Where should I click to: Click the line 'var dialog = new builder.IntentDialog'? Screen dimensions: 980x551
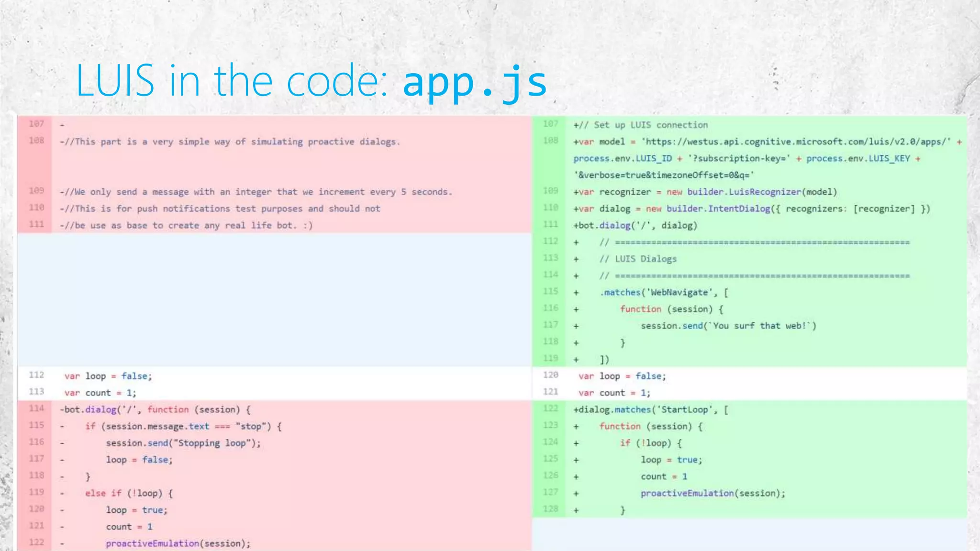[752, 209]
